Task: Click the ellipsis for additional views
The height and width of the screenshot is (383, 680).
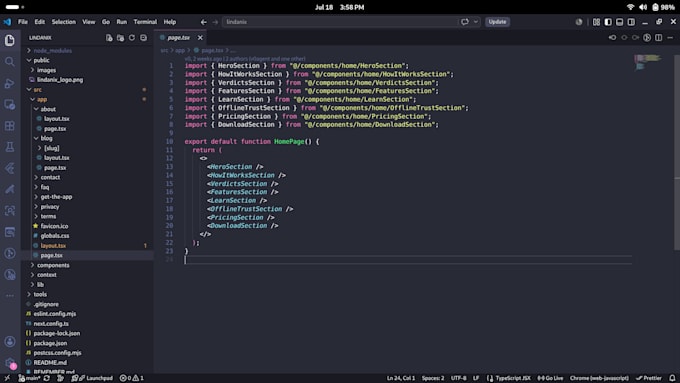Action: [x=10, y=296]
